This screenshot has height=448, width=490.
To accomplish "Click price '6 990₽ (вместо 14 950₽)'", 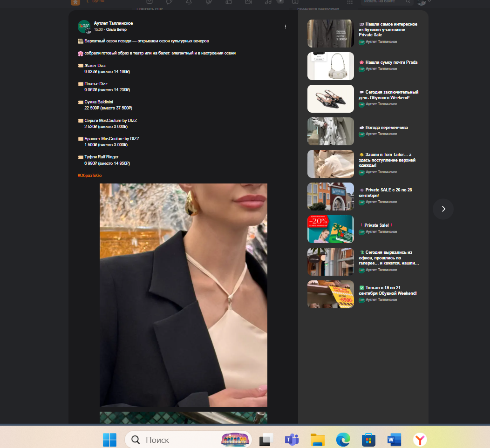I will coord(107,163).
